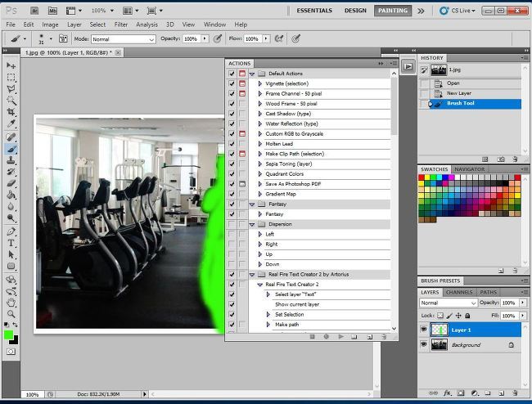Hide Layer 1 with its eye icon

click(423, 330)
